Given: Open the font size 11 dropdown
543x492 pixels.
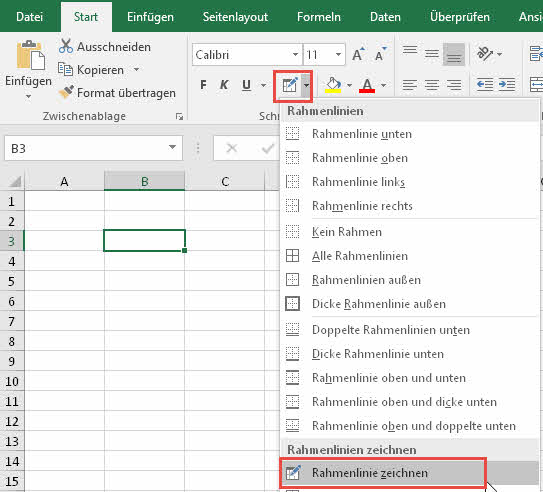Looking at the screenshot, I should [338, 54].
